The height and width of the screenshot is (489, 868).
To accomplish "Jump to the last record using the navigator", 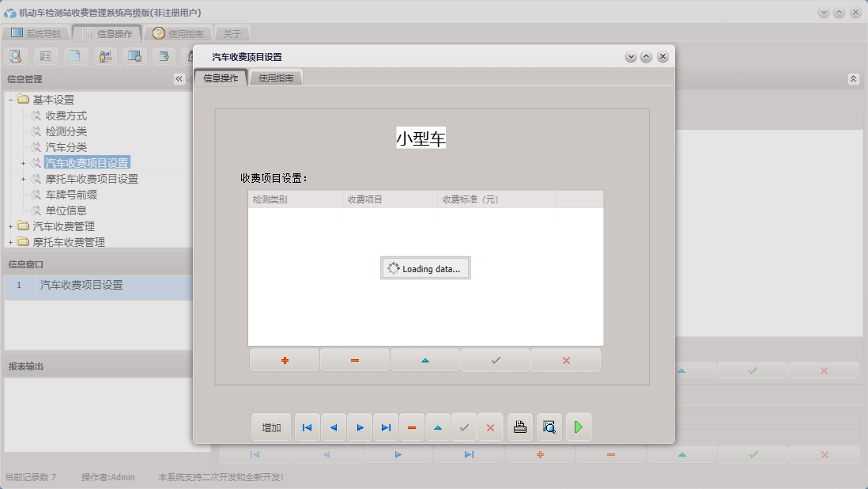I will (x=386, y=426).
